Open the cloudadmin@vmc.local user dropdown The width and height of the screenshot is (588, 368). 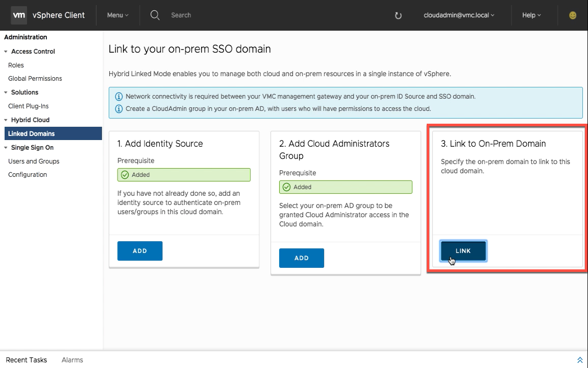[x=459, y=15]
